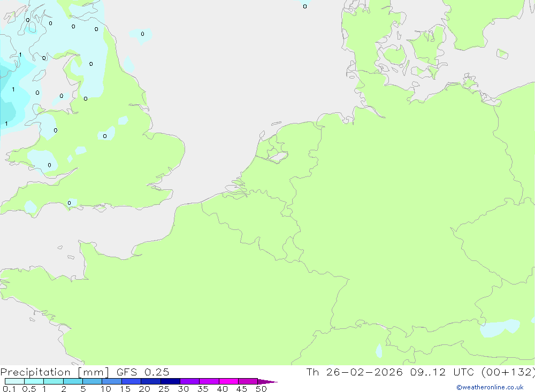Pick the 15–20 mm legend color swatch
The image size is (535, 392).
point(132,381)
